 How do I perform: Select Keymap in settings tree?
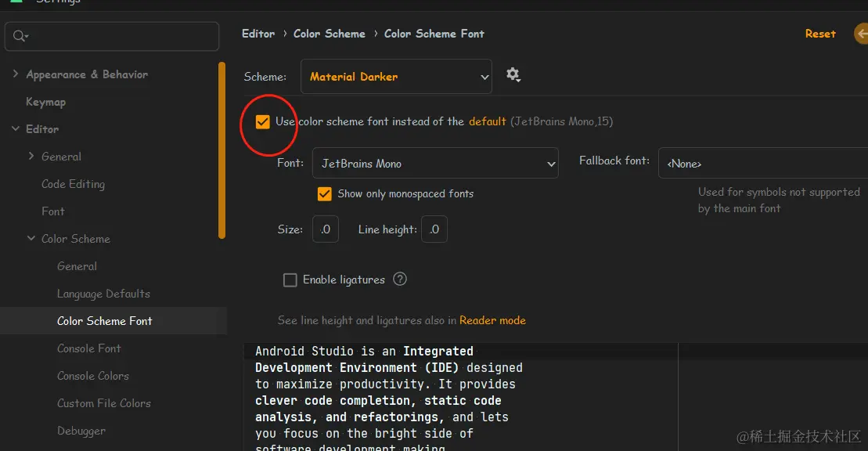pyautogui.click(x=45, y=102)
